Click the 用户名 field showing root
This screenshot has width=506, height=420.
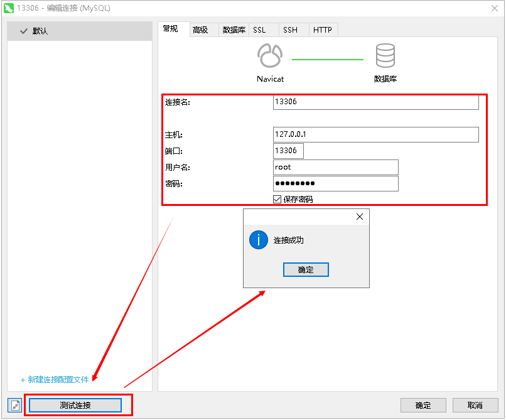pos(336,167)
